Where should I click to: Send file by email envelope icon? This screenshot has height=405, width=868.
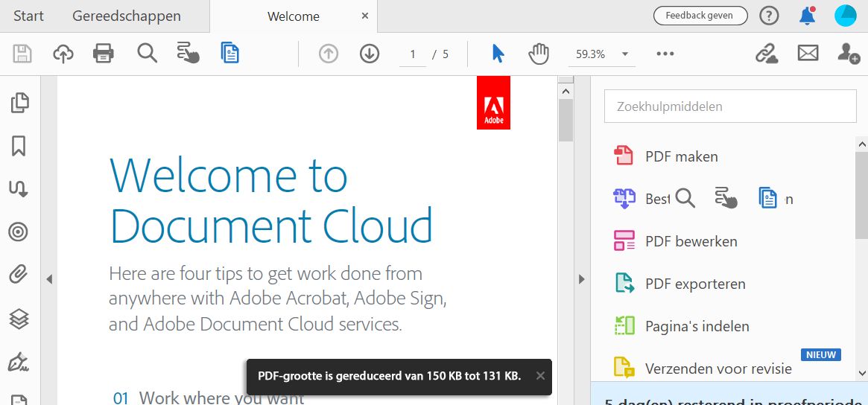808,54
